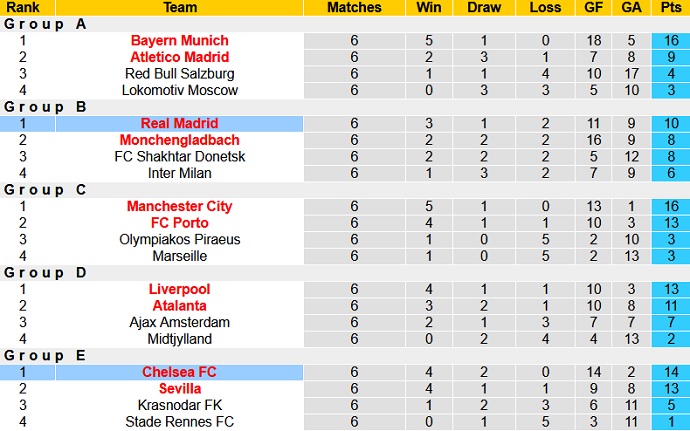Click the Group E section label
Viewport: 690px width, 431px height.
(x=45, y=356)
